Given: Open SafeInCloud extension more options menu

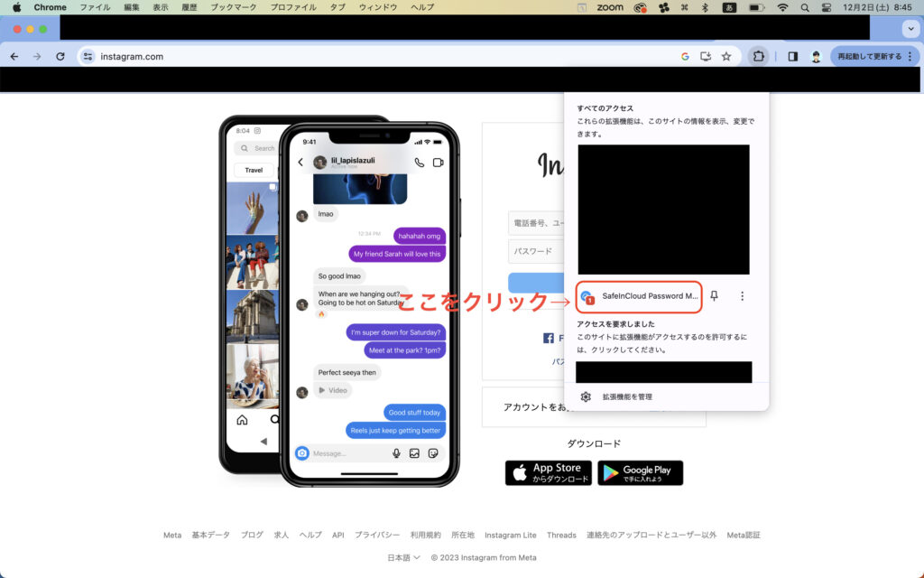Looking at the screenshot, I should [742, 296].
